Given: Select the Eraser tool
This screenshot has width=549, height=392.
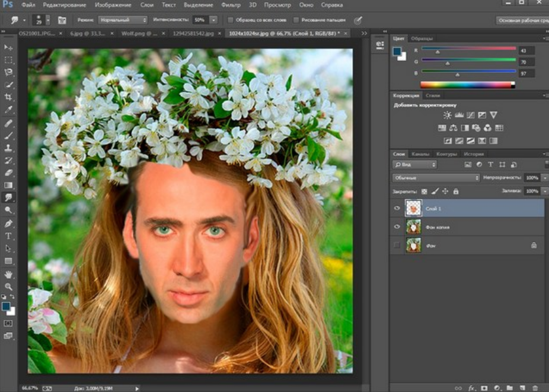Looking at the screenshot, I should [8, 173].
